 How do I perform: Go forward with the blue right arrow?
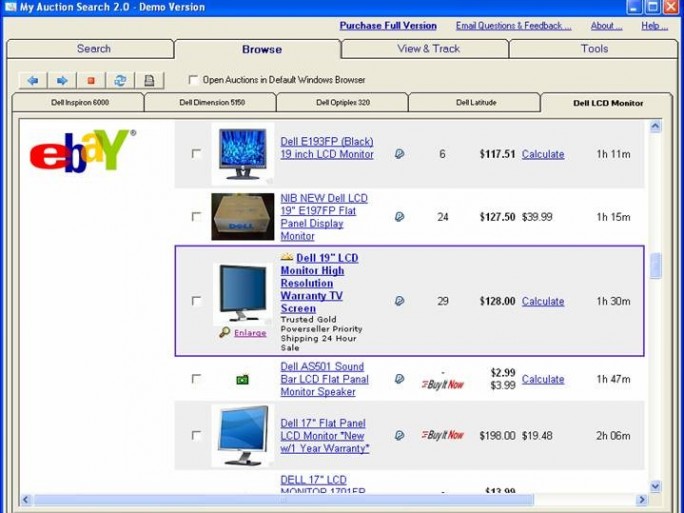[x=62, y=80]
